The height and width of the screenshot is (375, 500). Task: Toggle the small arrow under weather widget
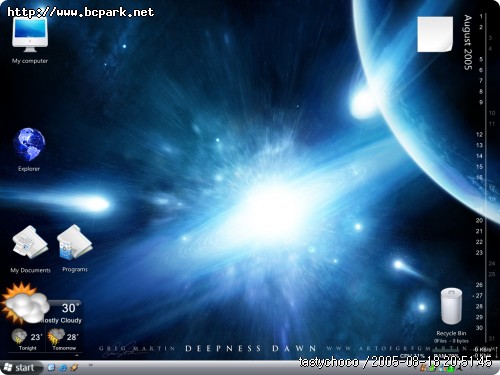pyautogui.click(x=77, y=355)
